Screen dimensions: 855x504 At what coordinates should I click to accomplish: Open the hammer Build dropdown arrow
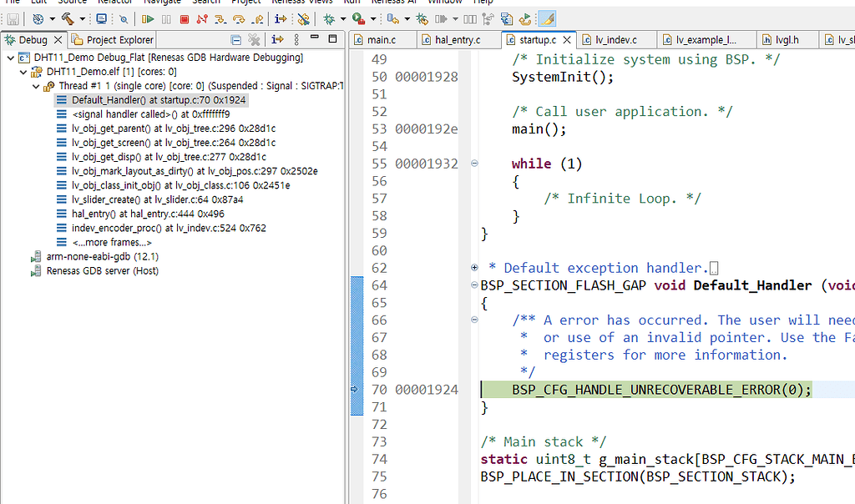pos(83,19)
